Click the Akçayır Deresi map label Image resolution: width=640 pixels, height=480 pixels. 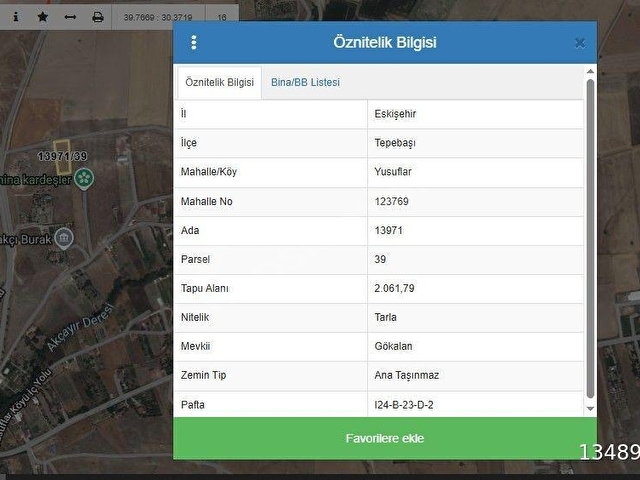tap(79, 328)
